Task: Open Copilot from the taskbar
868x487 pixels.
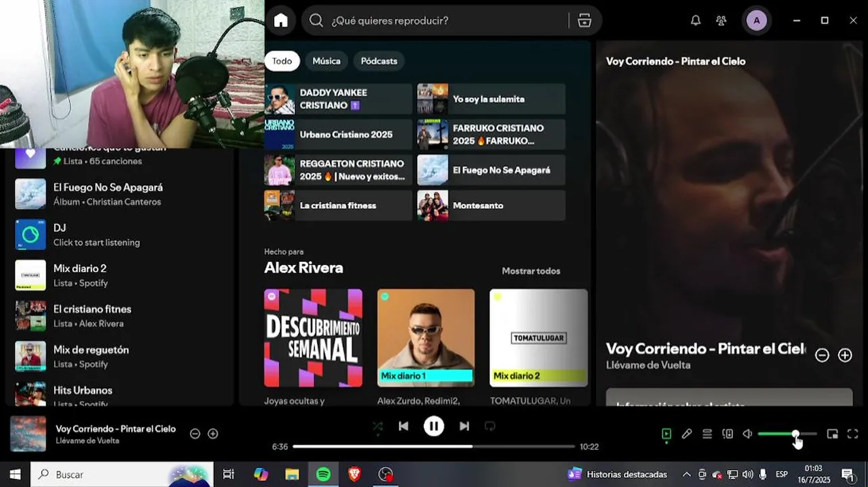Action: 261,474
